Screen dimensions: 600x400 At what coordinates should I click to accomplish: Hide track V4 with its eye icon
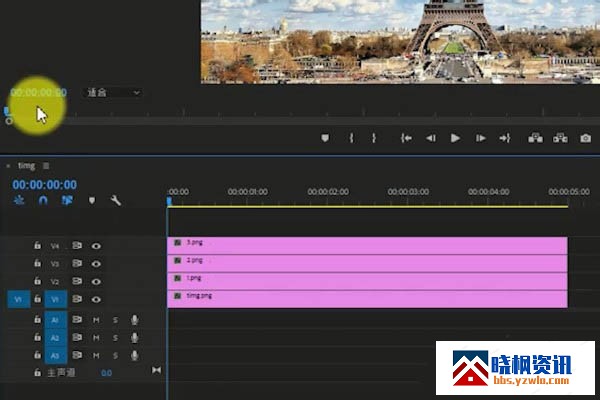pyautogui.click(x=96, y=246)
